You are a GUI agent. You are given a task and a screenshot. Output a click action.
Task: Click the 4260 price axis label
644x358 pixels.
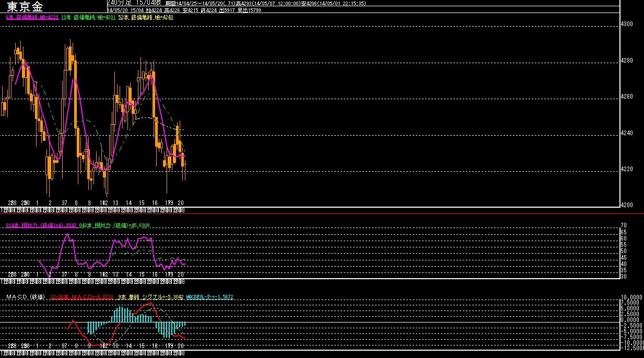point(627,97)
